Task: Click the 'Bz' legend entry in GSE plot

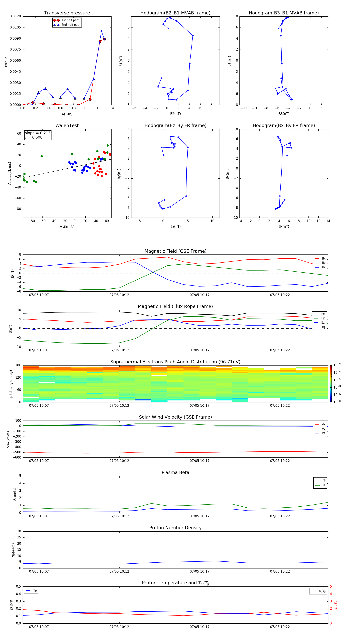Action: (x=320, y=267)
